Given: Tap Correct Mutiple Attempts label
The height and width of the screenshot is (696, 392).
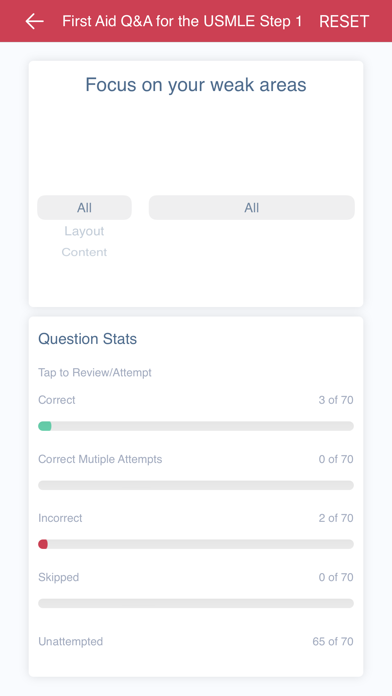Looking at the screenshot, I should [x=100, y=459].
